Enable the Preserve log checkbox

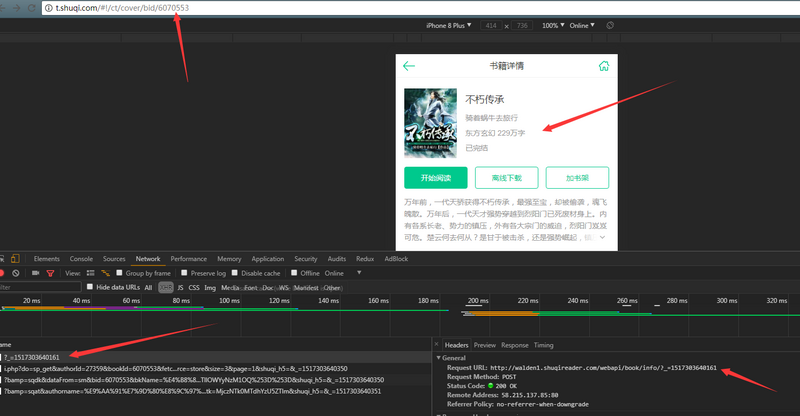pos(184,273)
